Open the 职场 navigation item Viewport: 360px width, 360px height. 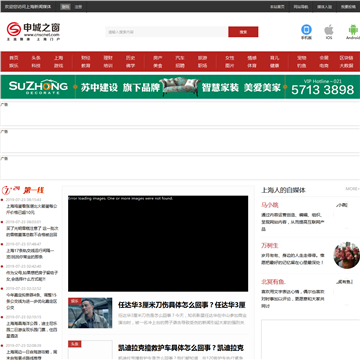tap(202, 66)
